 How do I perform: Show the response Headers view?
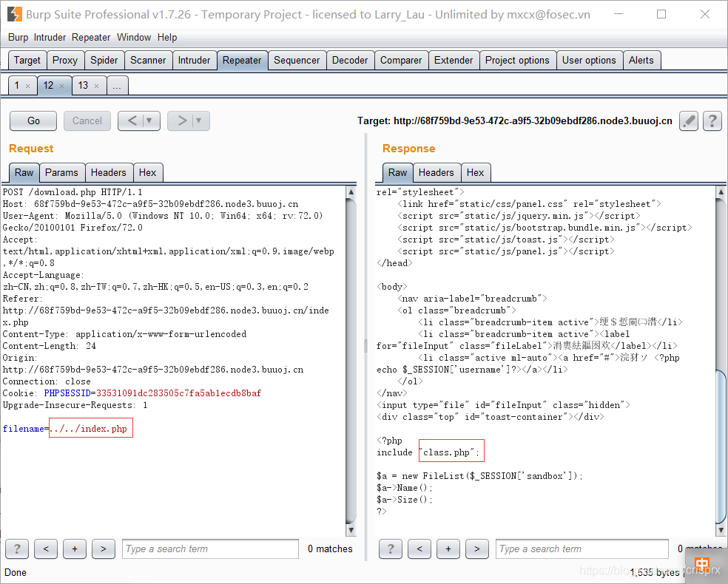[436, 173]
